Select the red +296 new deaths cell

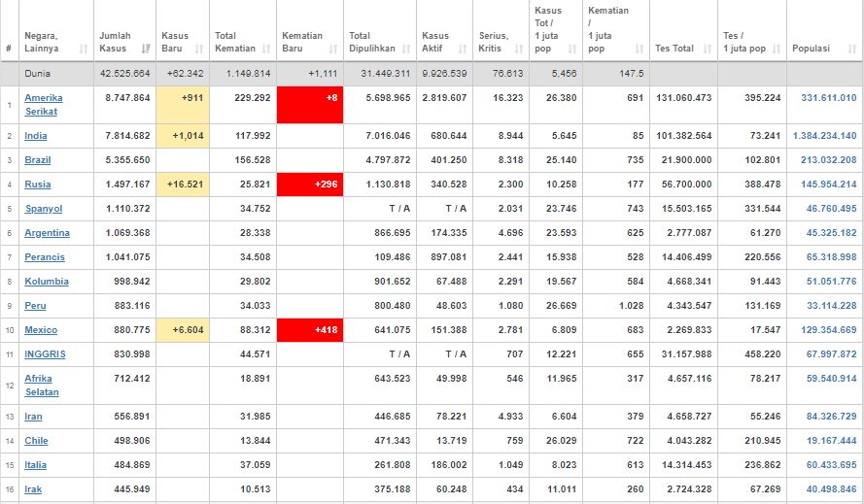click(x=310, y=185)
